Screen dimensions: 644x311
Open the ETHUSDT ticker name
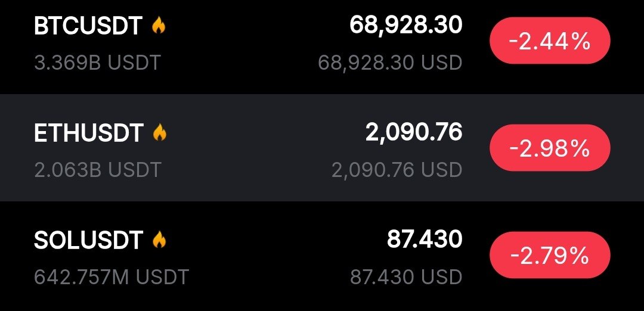89,133
